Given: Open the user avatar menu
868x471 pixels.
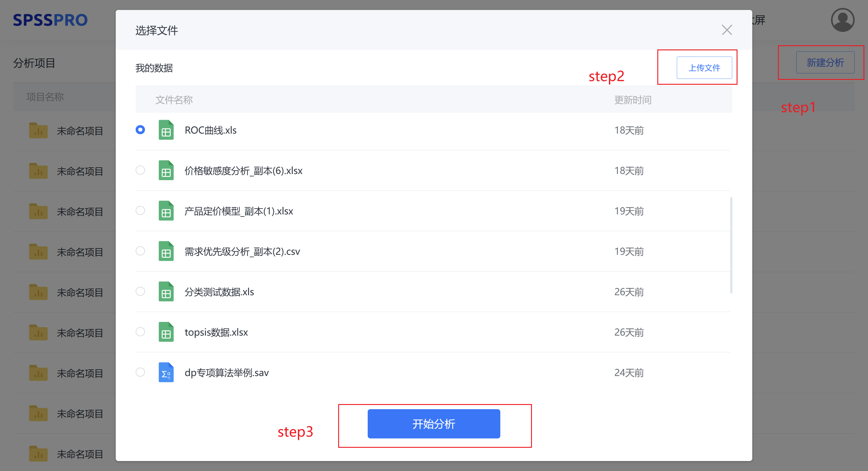Looking at the screenshot, I should (x=842, y=20).
